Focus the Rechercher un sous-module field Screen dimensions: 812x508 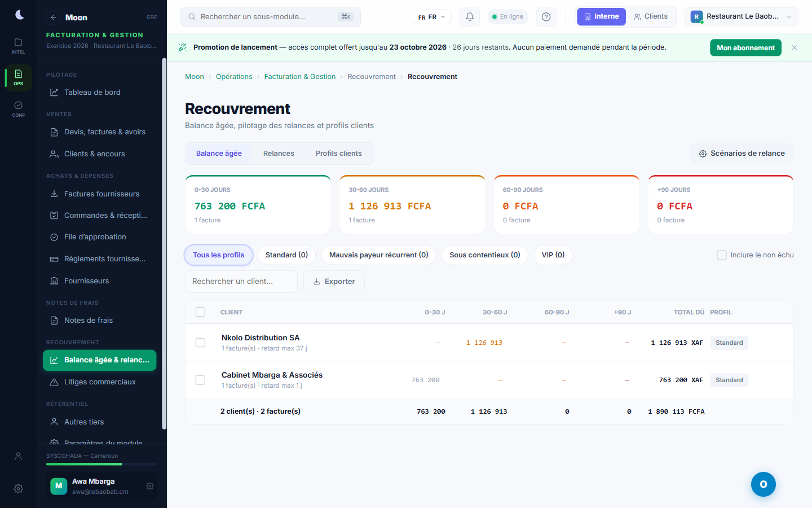point(271,17)
